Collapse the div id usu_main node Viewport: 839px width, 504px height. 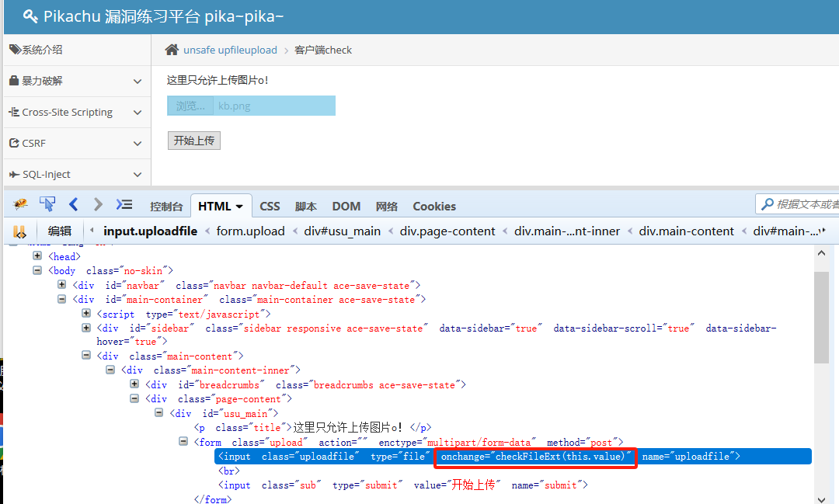(159, 412)
